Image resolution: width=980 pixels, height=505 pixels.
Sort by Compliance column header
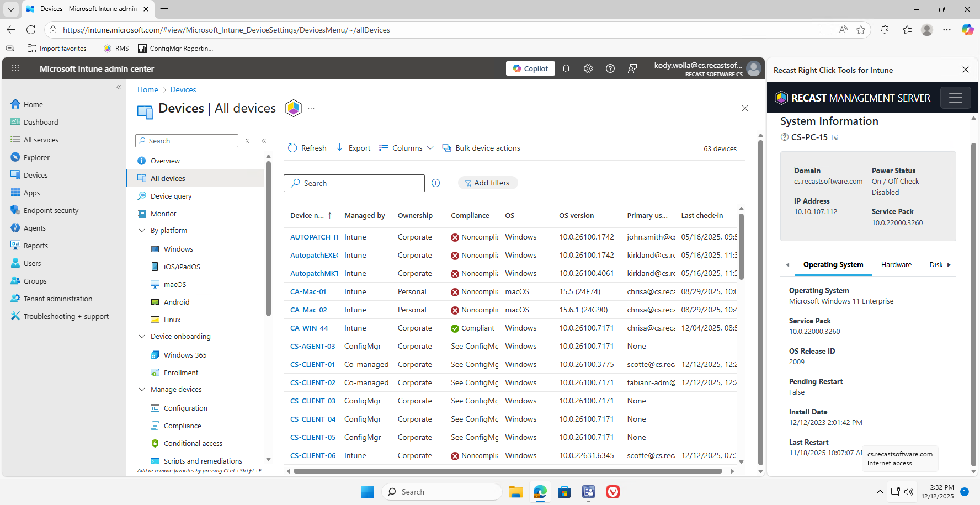pyautogui.click(x=470, y=215)
